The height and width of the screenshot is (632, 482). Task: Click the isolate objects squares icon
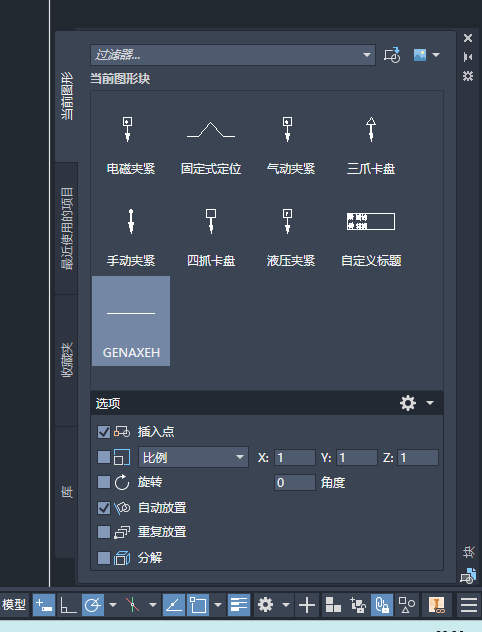click(333, 605)
